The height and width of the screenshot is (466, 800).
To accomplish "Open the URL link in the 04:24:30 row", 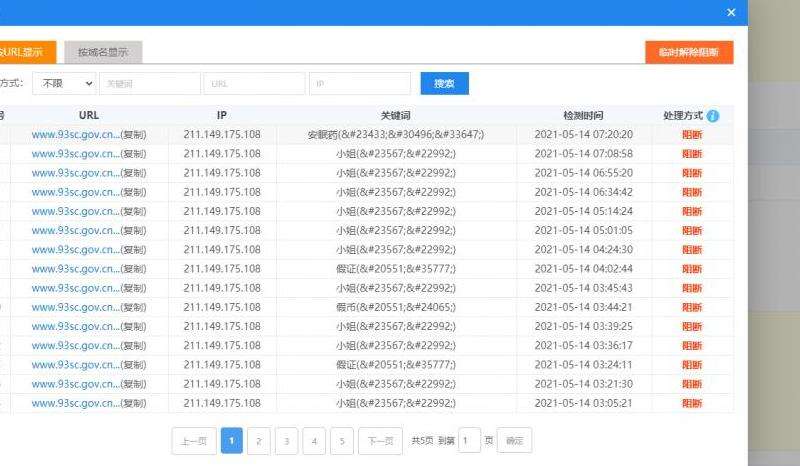I will click(x=76, y=250).
